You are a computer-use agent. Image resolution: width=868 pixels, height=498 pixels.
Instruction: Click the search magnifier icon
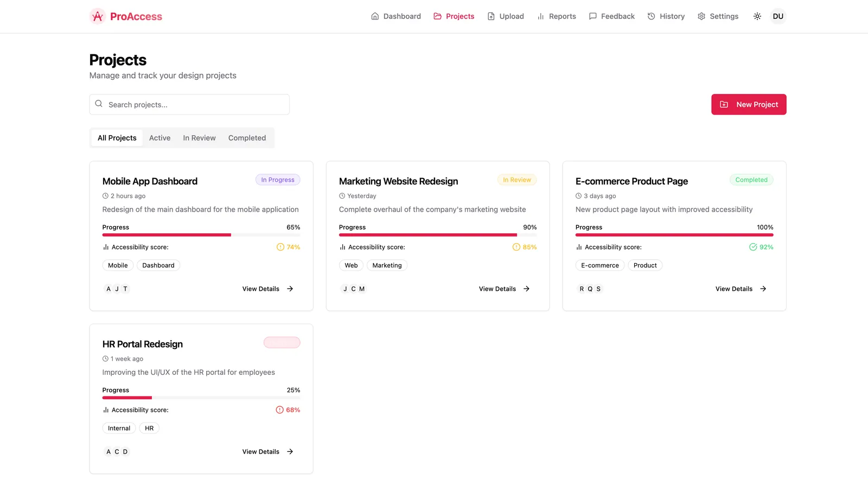click(x=99, y=104)
